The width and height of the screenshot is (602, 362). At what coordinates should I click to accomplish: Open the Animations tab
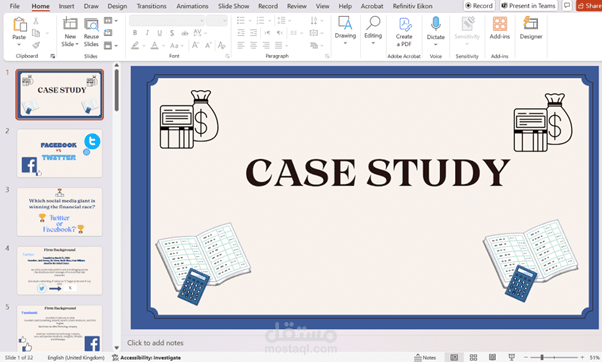click(x=192, y=6)
